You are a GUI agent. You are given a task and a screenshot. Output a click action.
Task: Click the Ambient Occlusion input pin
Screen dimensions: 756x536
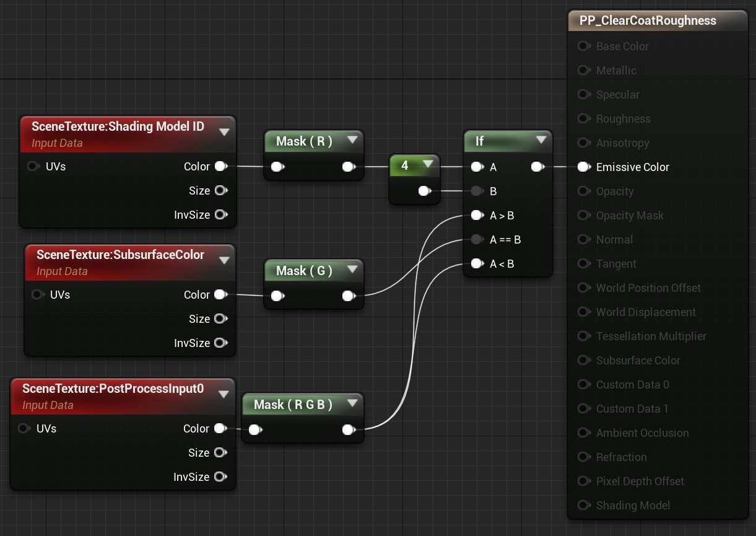(583, 433)
